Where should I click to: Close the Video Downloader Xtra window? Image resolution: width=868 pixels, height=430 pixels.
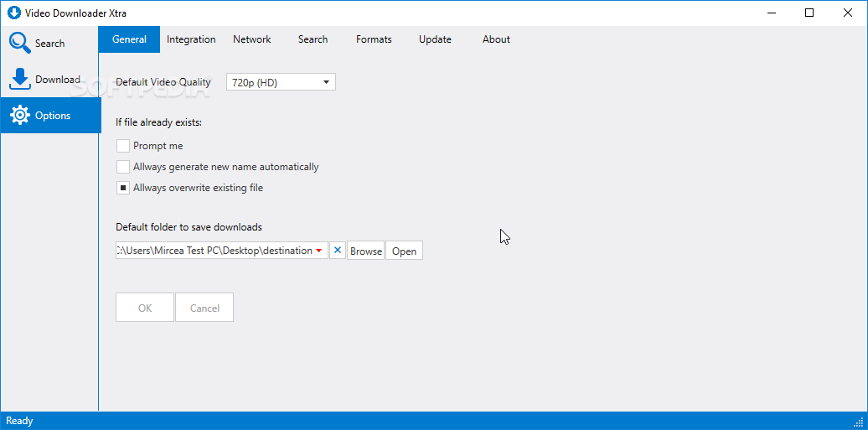click(x=848, y=13)
